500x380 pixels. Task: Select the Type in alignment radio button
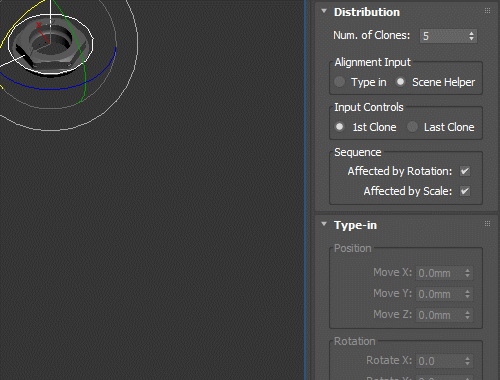pyautogui.click(x=339, y=82)
